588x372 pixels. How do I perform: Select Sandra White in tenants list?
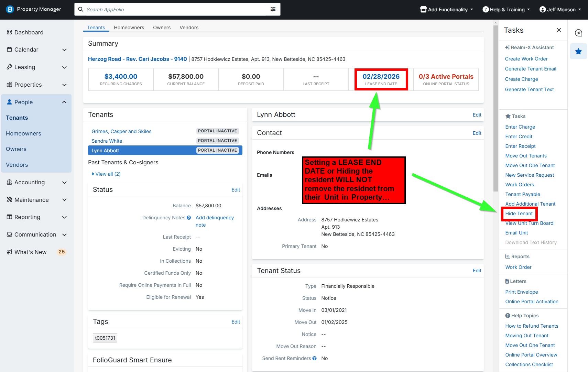point(107,141)
